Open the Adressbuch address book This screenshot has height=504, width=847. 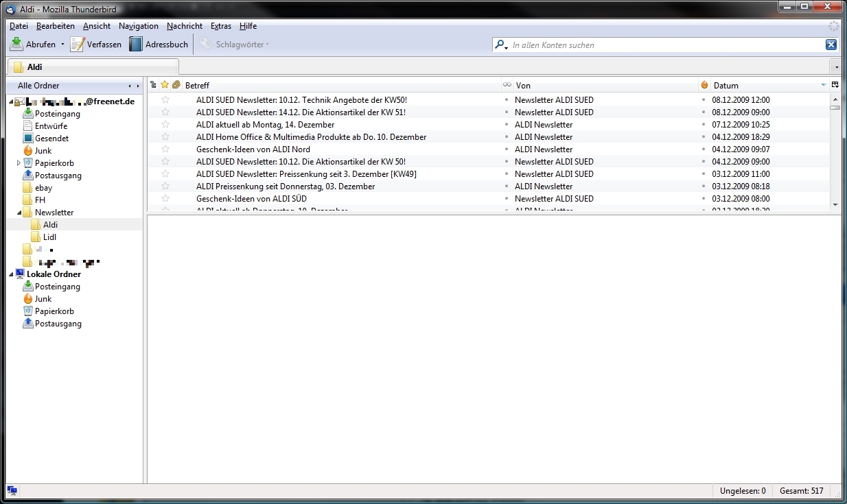coord(159,45)
